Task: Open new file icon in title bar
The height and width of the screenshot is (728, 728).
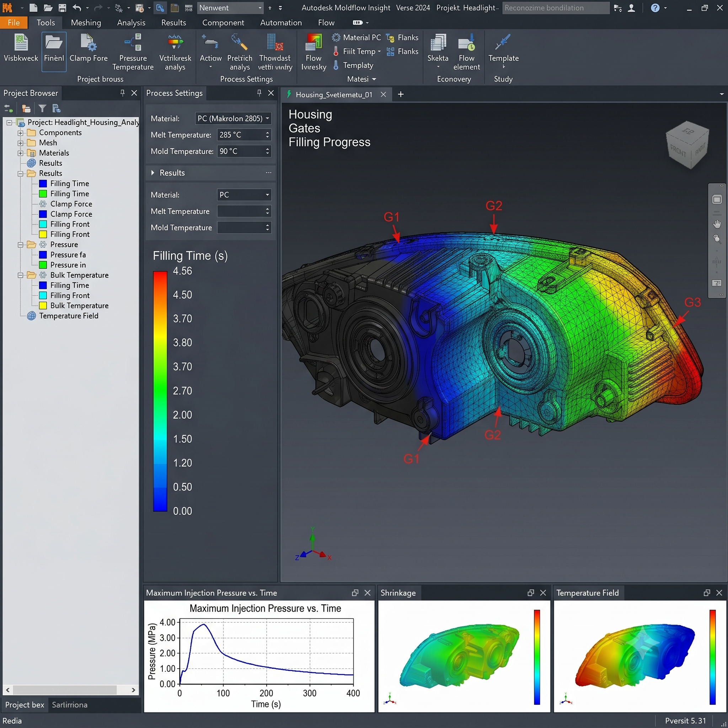Action: 33,7
